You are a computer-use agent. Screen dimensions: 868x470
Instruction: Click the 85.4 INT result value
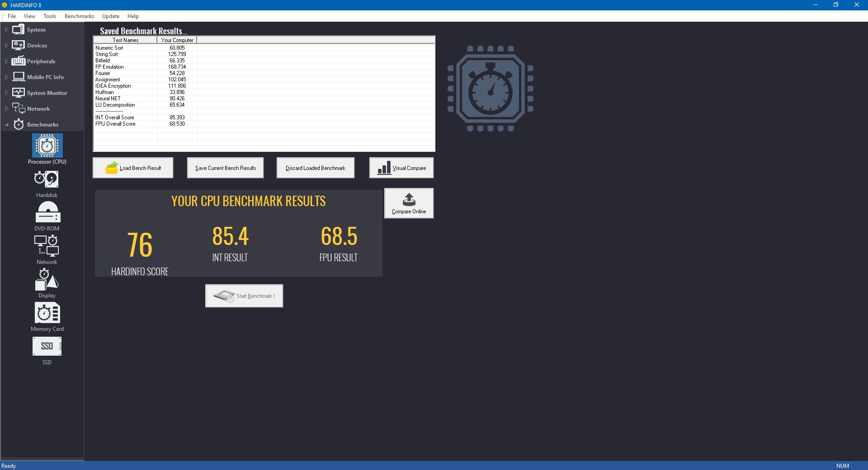tap(231, 236)
